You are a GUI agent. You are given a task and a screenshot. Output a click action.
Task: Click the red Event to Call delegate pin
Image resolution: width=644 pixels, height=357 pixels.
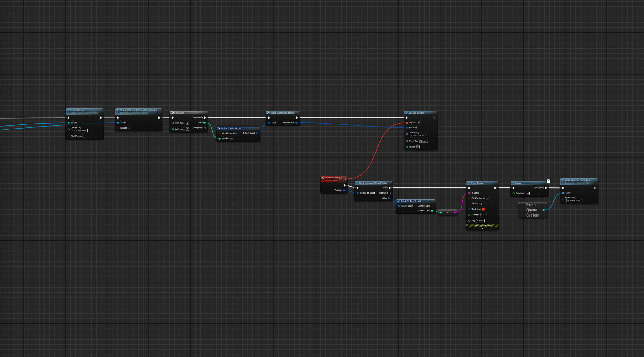(407, 123)
